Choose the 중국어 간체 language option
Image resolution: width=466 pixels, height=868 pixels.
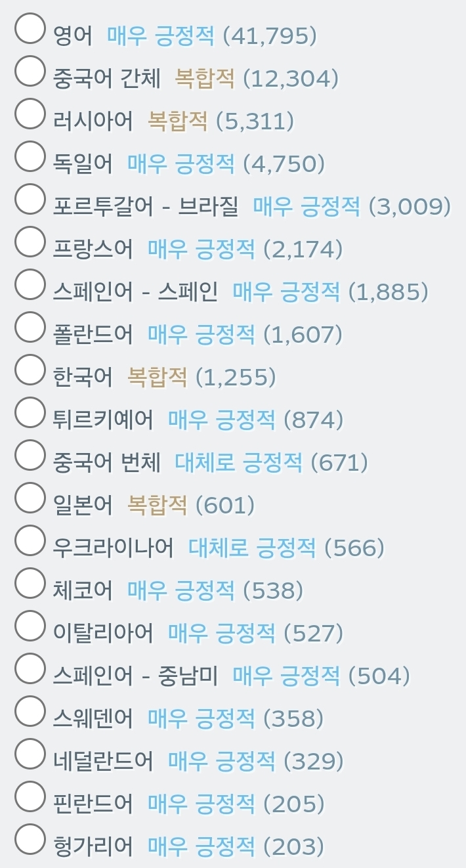tap(30, 71)
